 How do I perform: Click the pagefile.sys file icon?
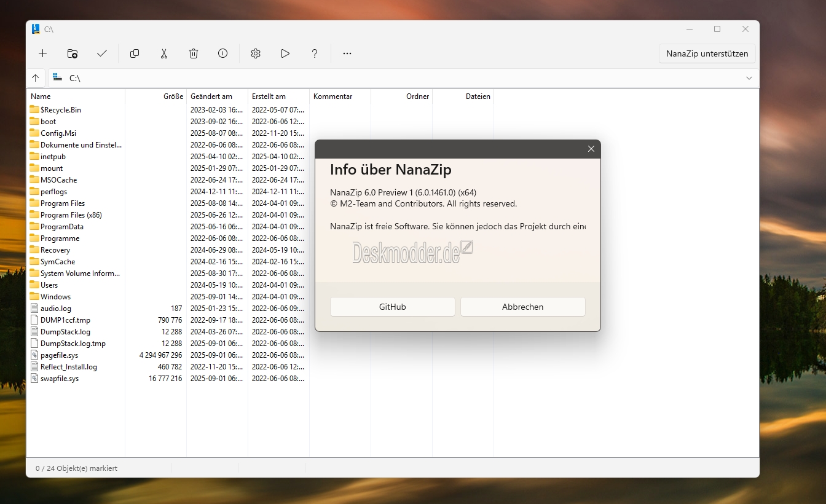34,355
